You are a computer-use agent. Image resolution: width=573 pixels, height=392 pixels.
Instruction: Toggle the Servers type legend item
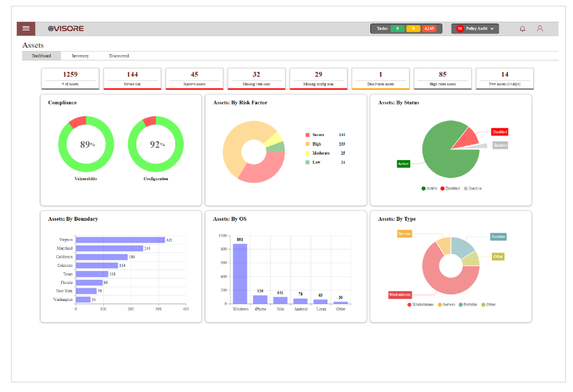[446, 305]
